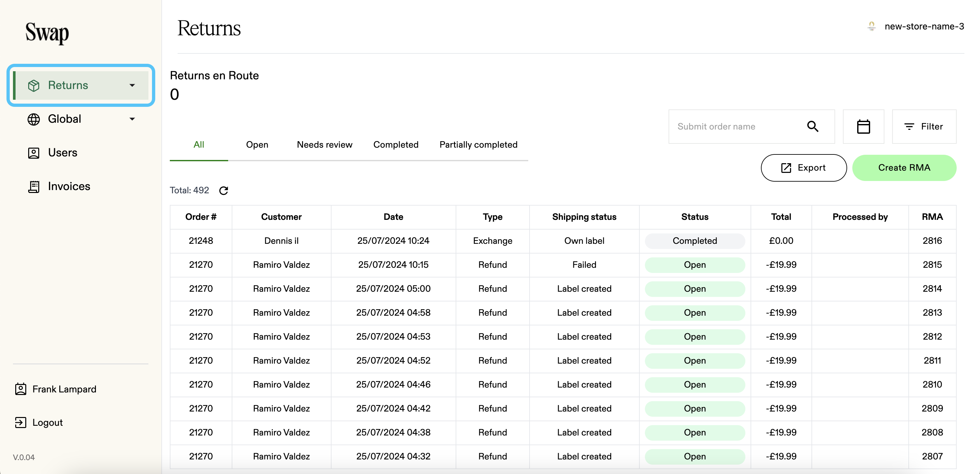
Task: Click the search magnifier icon
Action: pos(812,127)
